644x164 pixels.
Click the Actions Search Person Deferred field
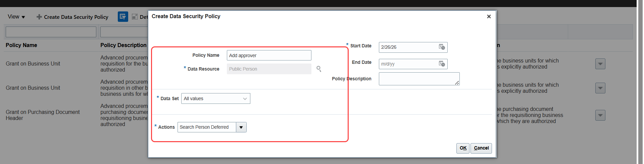tap(207, 127)
